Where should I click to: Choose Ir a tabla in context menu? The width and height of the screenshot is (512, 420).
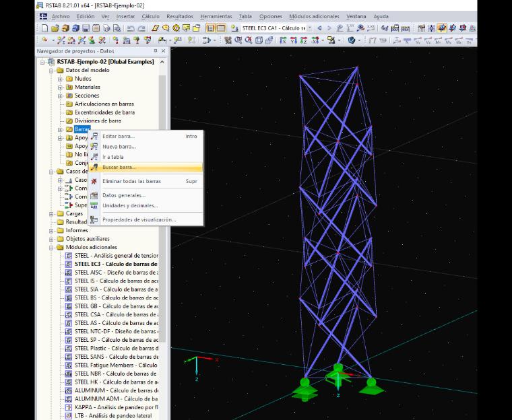click(146, 157)
